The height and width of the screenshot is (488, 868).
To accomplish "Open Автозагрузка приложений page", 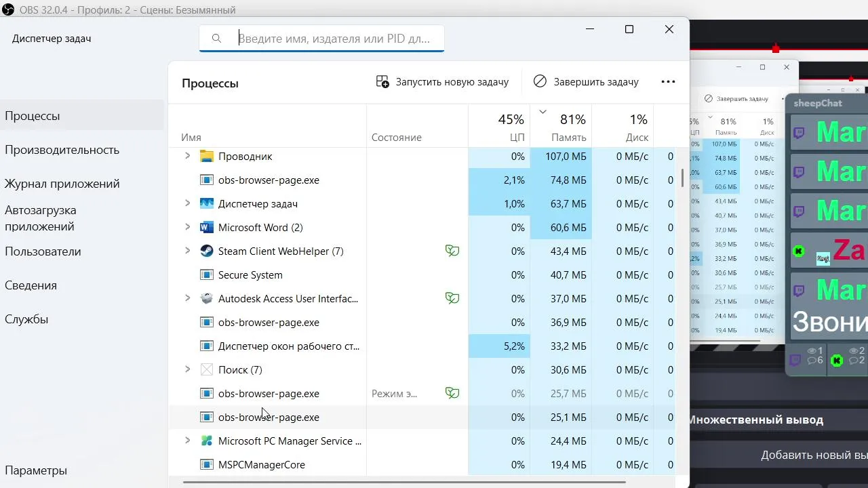I will point(41,218).
